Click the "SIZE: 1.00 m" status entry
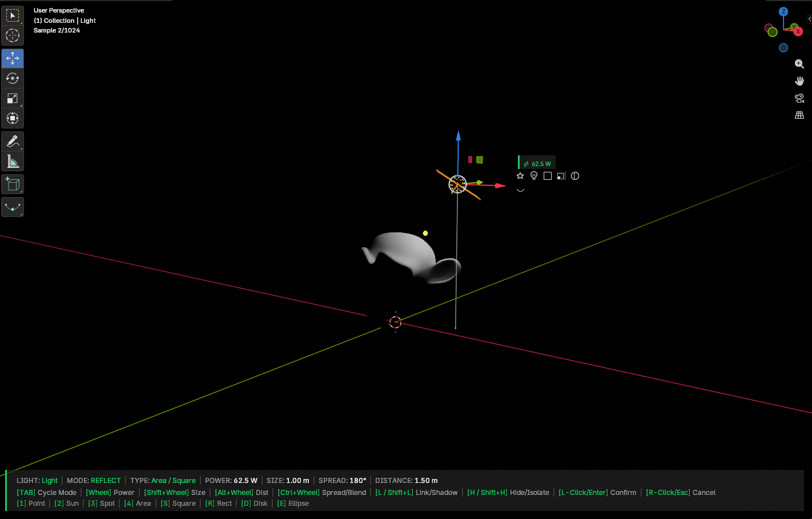812x519 pixels. (x=288, y=481)
